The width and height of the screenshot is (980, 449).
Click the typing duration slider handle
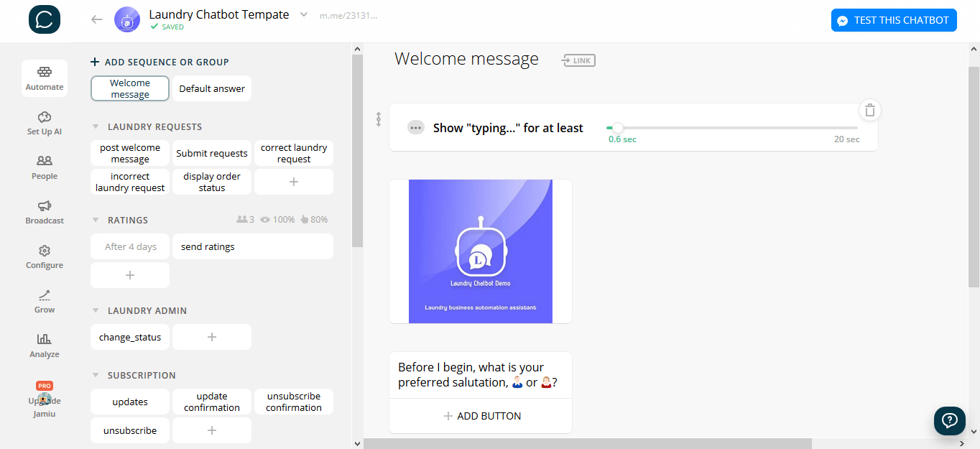pos(617,128)
